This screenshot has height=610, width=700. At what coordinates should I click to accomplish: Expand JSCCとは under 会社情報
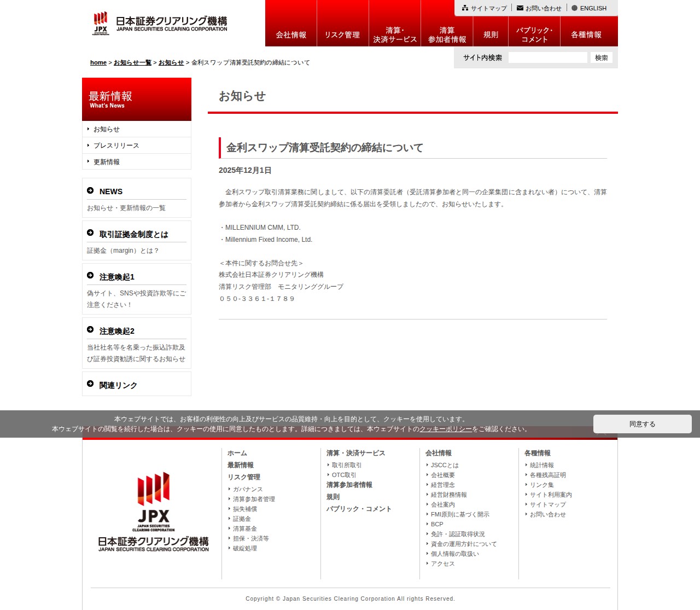tap(445, 465)
